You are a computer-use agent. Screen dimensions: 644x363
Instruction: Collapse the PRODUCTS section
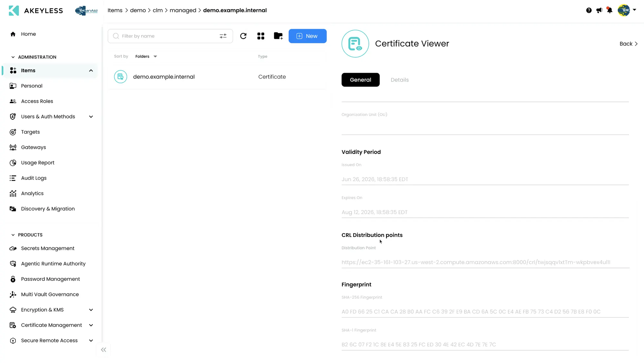coord(13,235)
